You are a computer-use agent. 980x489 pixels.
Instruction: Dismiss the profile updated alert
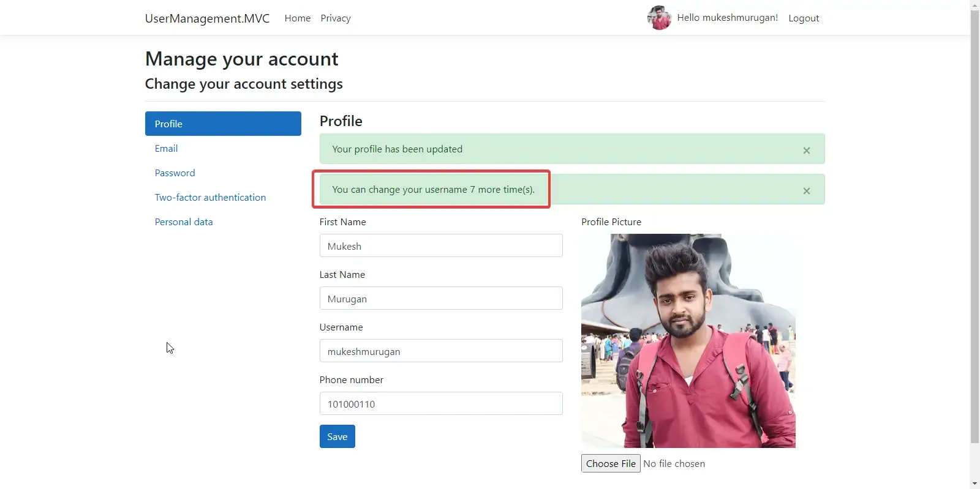coord(806,150)
